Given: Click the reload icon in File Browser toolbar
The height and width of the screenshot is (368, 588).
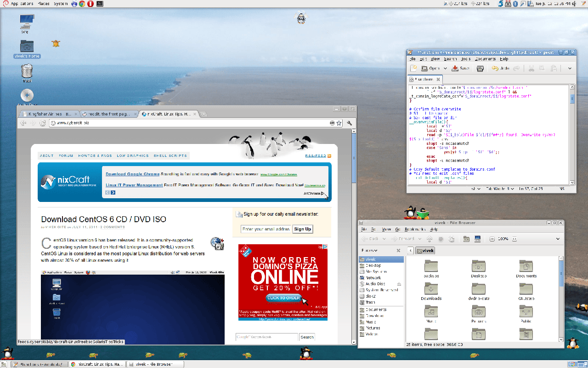Looking at the screenshot, I should pyautogui.click(x=452, y=239).
